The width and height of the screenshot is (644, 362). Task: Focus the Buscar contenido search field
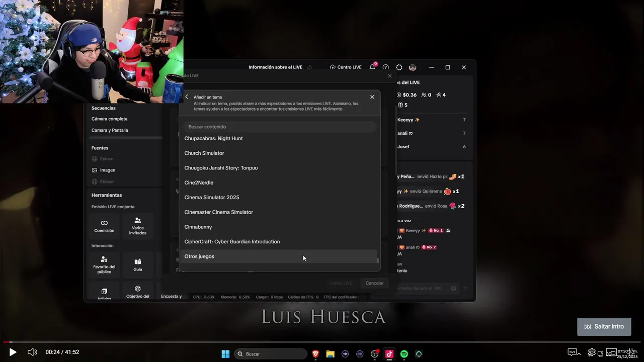(279, 127)
